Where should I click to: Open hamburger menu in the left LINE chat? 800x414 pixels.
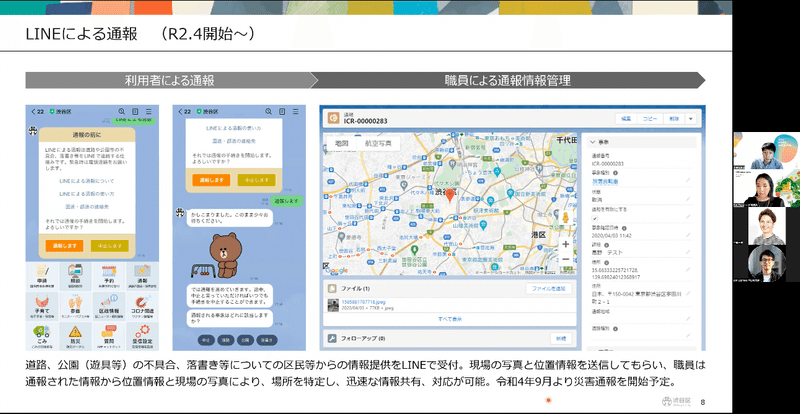pyautogui.click(x=148, y=111)
